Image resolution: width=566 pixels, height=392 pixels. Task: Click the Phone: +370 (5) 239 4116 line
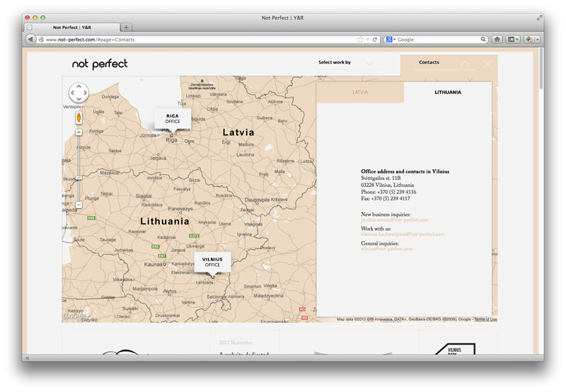(388, 192)
